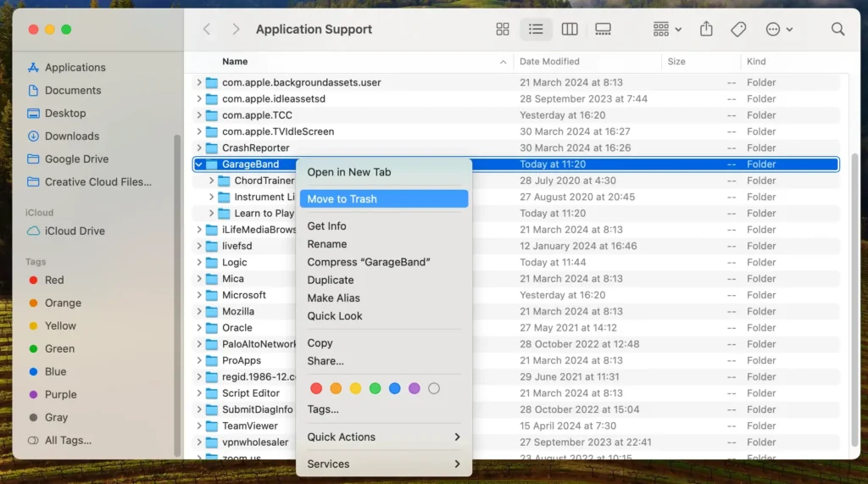Switch to gallery view

(603, 30)
